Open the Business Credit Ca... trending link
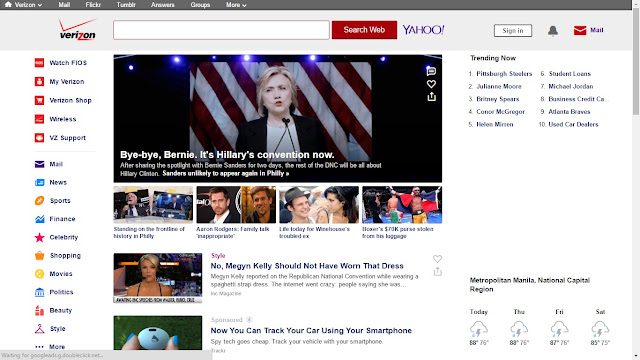 (x=579, y=99)
